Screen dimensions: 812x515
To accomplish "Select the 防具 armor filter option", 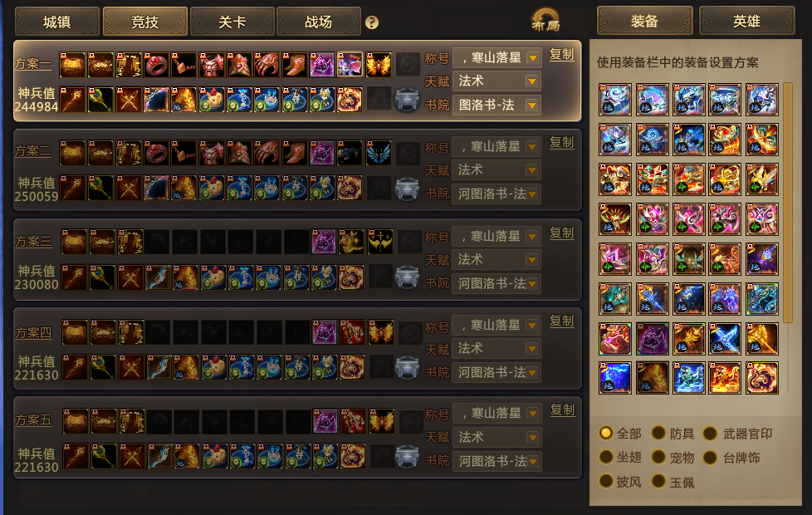I will (673, 433).
